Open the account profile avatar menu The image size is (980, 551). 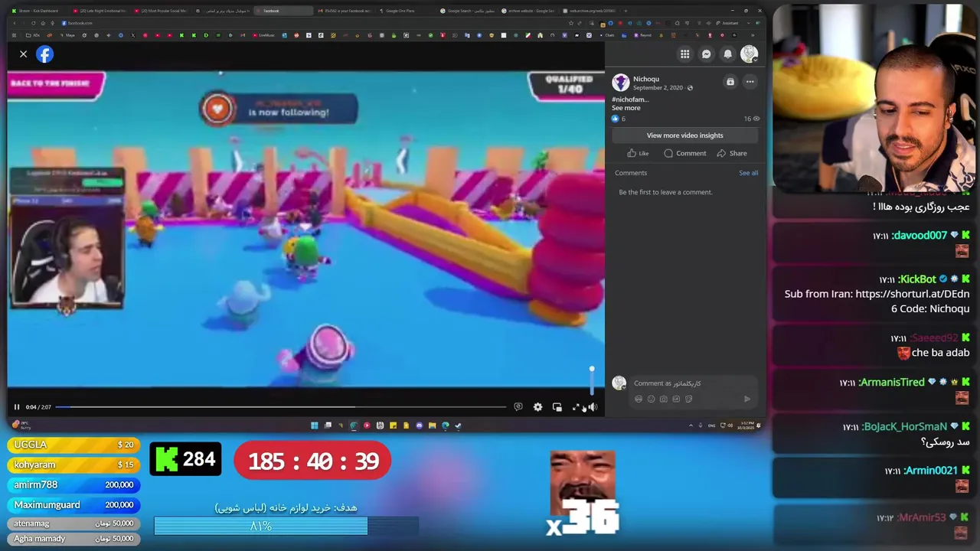pos(749,54)
